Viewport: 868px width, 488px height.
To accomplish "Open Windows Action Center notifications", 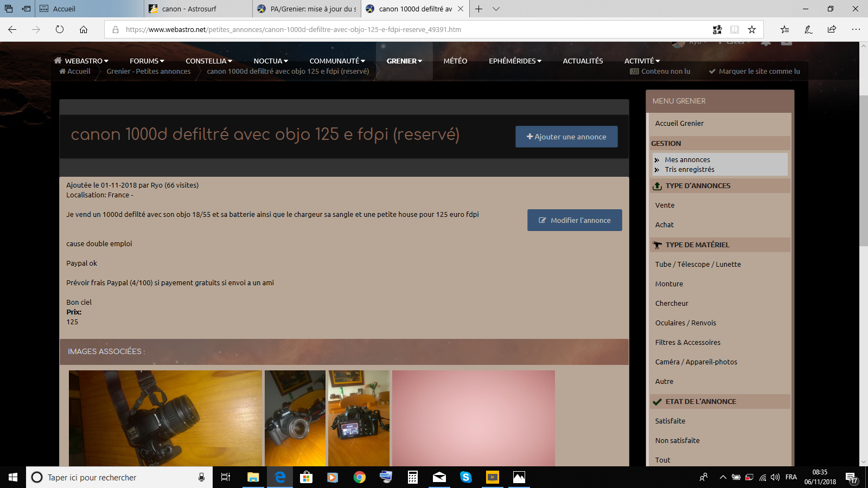I will point(852,477).
